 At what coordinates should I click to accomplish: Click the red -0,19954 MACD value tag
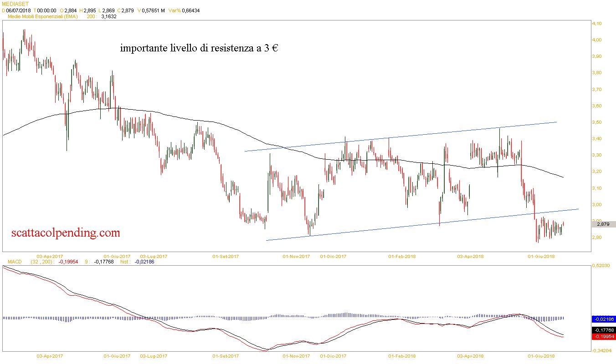coord(603,336)
